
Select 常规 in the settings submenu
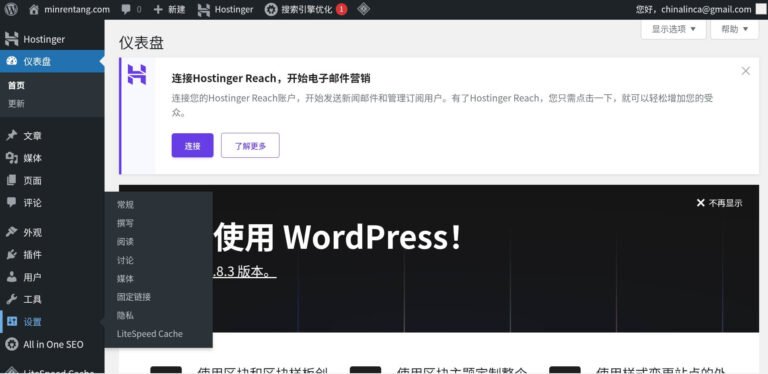point(125,205)
